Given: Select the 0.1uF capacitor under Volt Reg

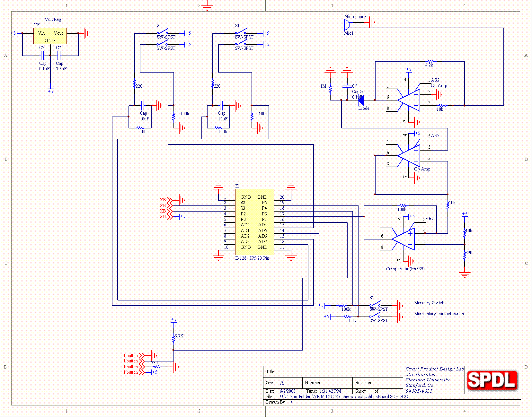Looking at the screenshot, I should (x=42, y=56).
